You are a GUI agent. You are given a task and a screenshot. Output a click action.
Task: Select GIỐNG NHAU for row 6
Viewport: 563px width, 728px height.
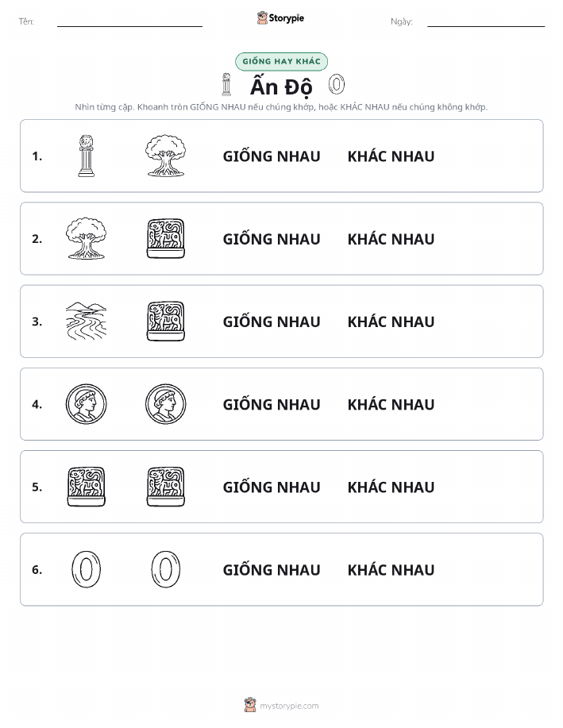point(272,569)
